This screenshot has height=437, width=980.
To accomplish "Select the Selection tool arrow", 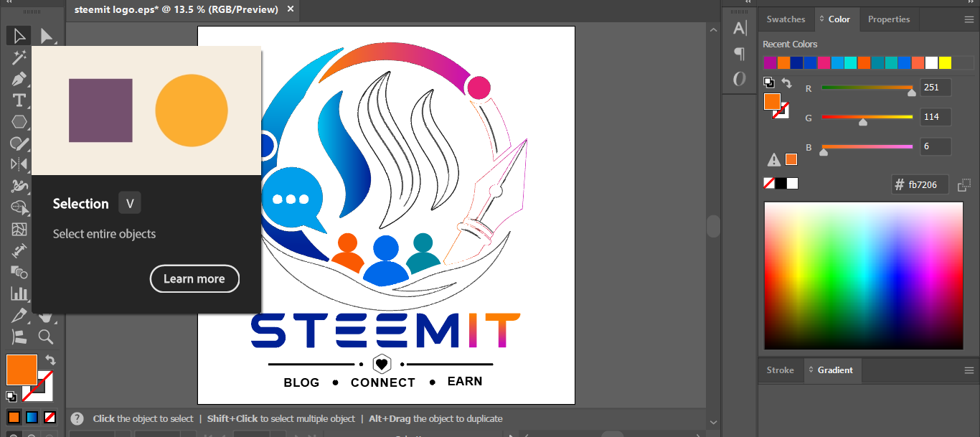I will click(19, 35).
